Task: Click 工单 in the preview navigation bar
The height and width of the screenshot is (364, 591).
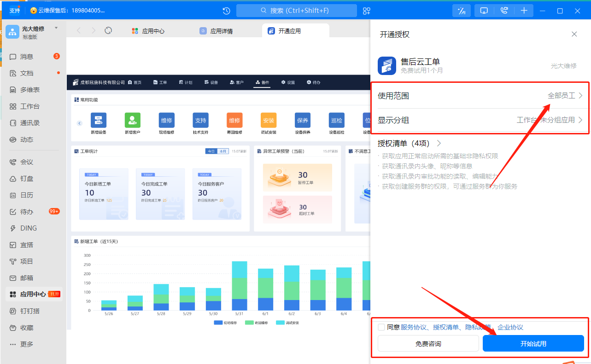Action: 160,82
